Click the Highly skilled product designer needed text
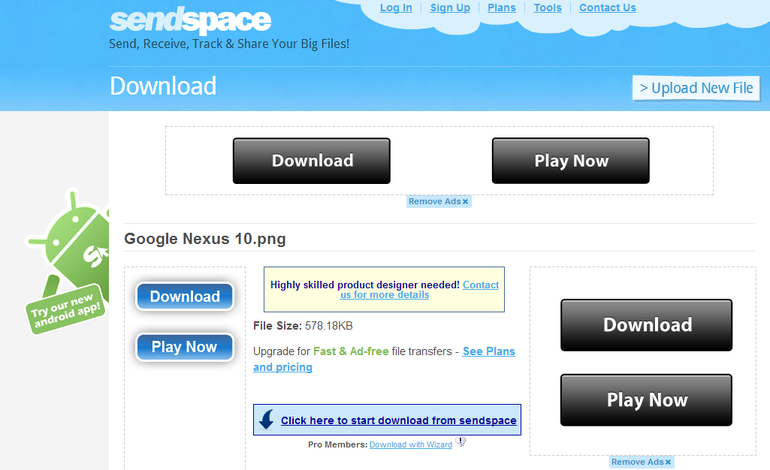The image size is (770, 470). point(365,285)
